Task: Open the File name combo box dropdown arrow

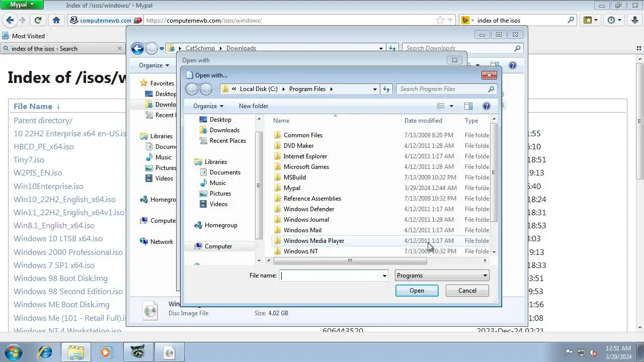Action: click(384, 276)
